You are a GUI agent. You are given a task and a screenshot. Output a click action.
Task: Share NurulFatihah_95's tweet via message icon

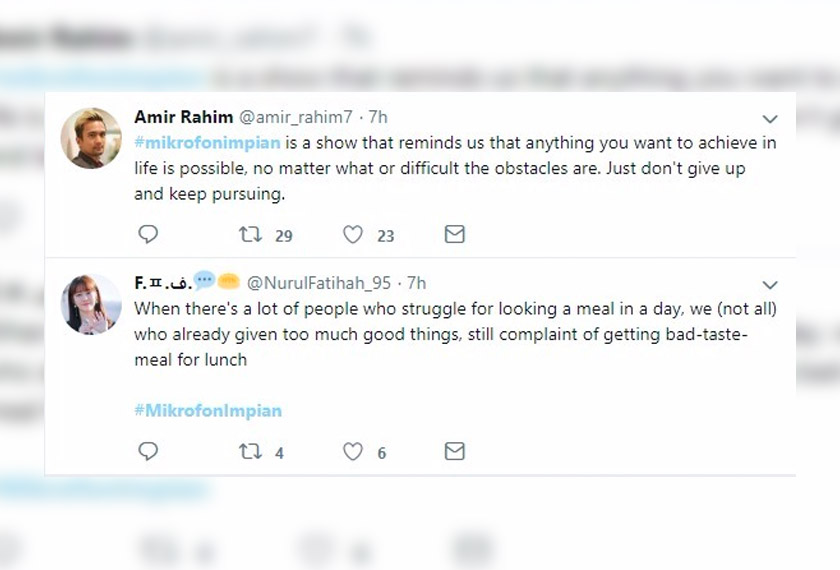454,452
